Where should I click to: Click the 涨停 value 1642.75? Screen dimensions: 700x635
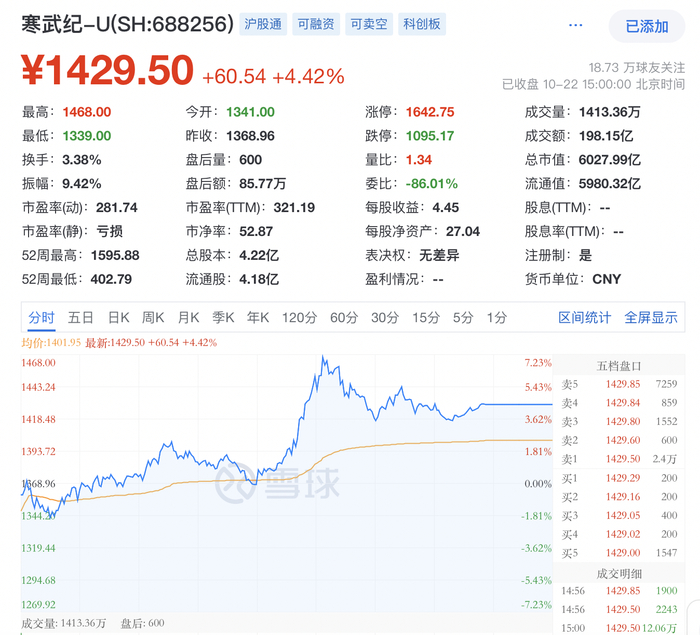pyautogui.click(x=430, y=112)
